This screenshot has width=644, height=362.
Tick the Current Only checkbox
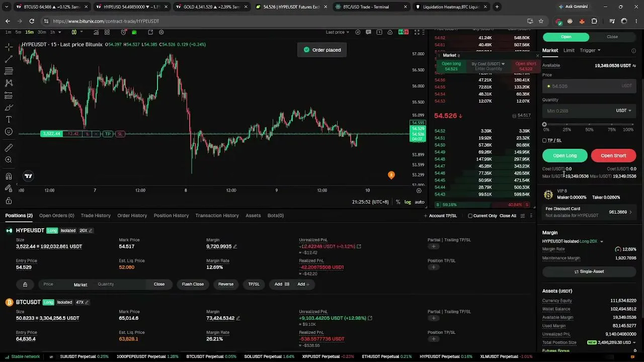[470, 216]
